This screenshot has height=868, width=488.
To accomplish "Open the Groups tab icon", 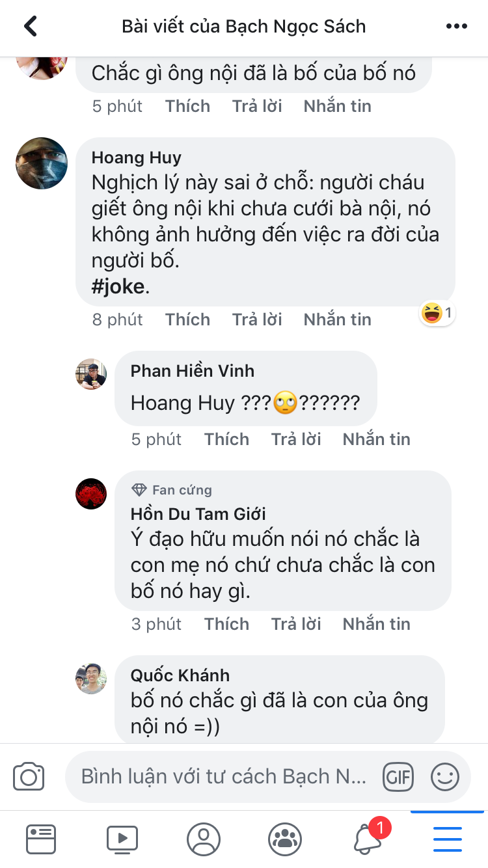I will [x=284, y=839].
